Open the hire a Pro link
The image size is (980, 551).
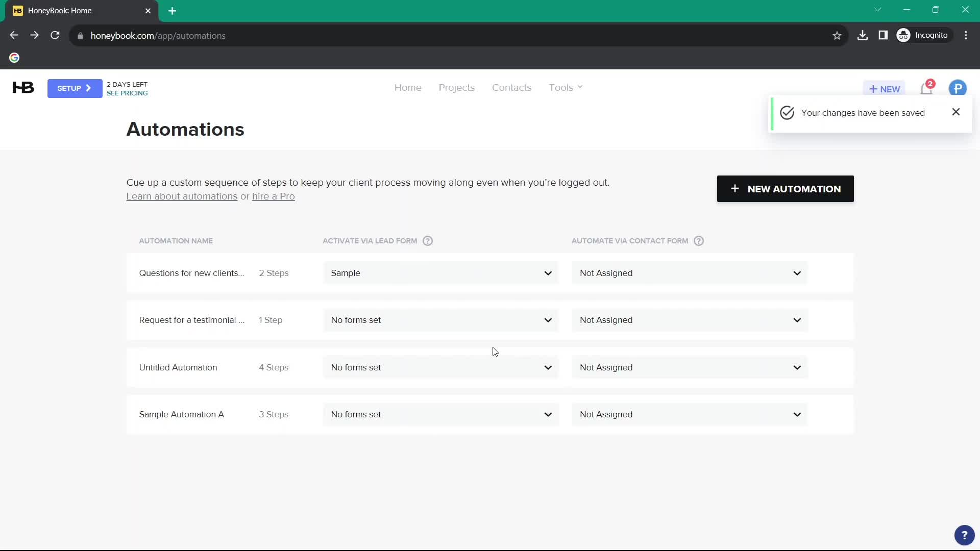(274, 196)
